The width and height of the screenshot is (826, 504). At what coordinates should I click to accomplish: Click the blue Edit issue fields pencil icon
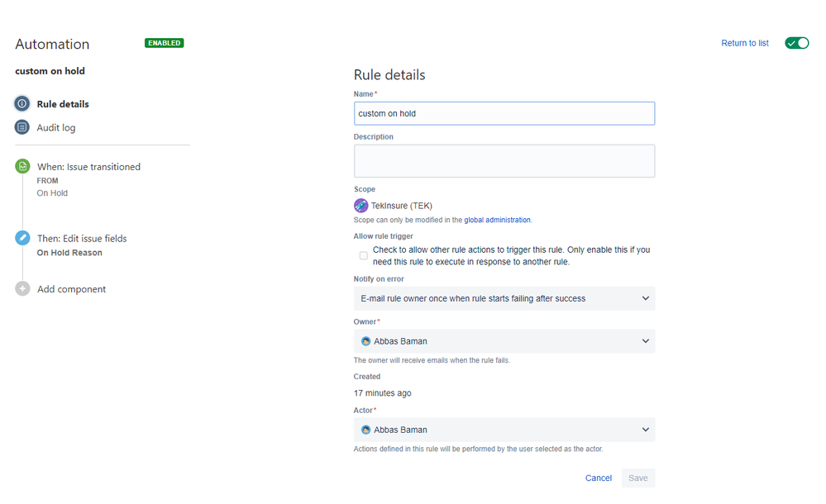pos(22,238)
